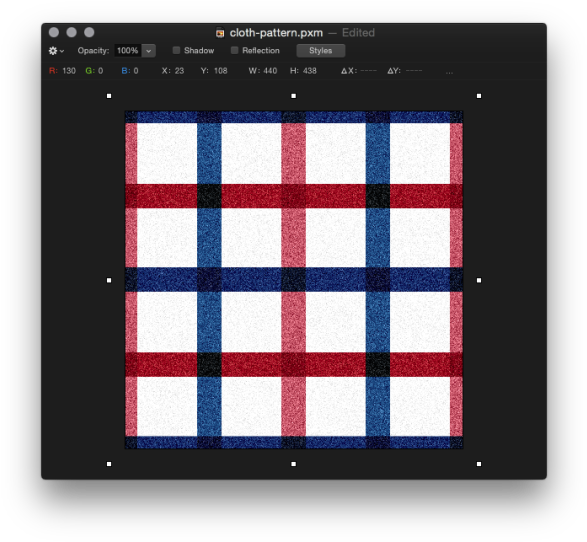Image resolution: width=587 pixels, height=542 pixels.
Task: Select the bottom-left resize handle
Action: [109, 464]
